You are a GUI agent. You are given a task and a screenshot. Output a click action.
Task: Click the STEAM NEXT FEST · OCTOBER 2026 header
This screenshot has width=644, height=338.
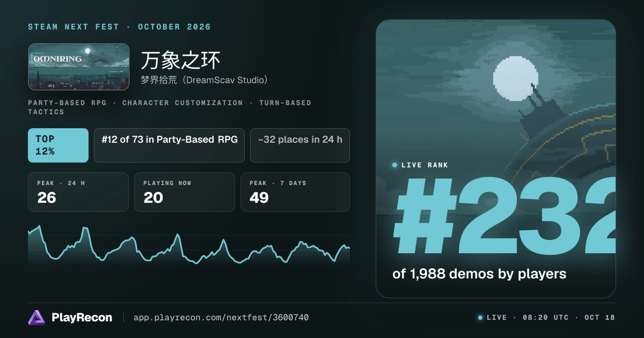click(120, 27)
